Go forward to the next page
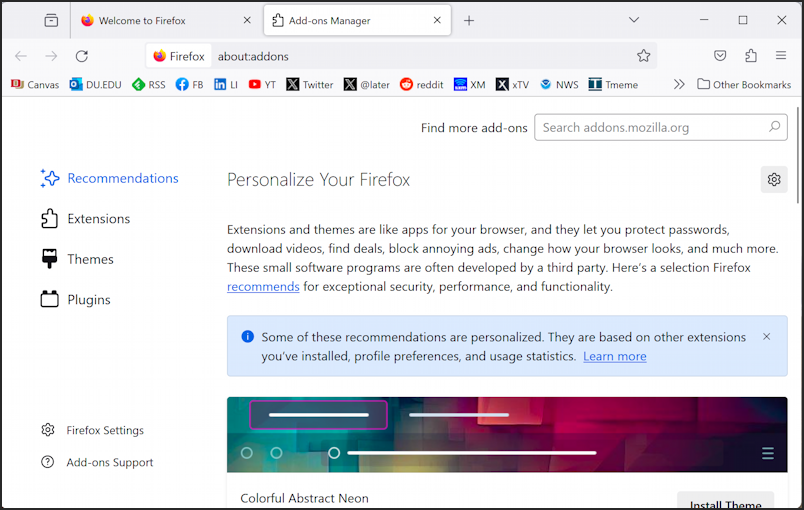This screenshot has height=510, width=804. click(51, 56)
